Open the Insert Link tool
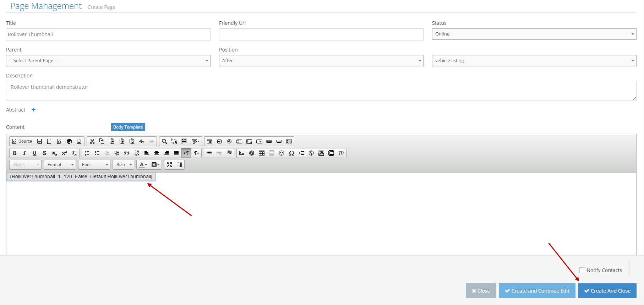 pyautogui.click(x=209, y=153)
